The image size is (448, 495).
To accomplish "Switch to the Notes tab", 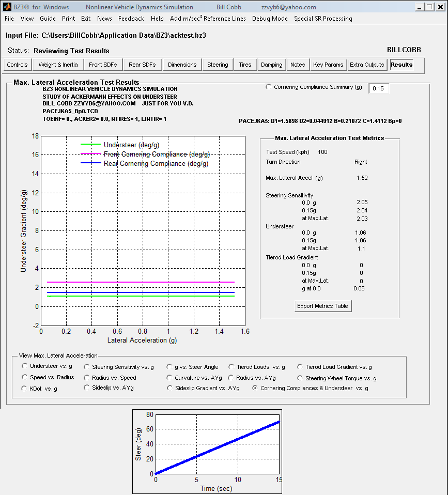I will (x=298, y=65).
